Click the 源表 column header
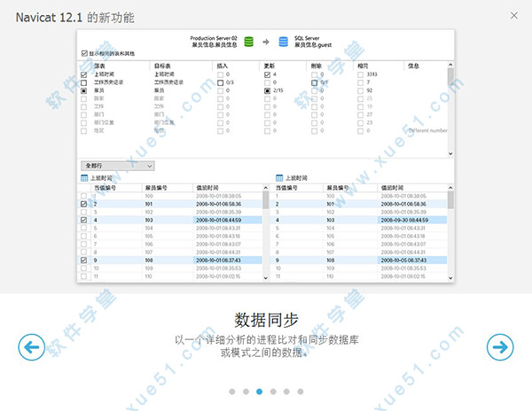The image size is (532, 411). [x=99, y=66]
